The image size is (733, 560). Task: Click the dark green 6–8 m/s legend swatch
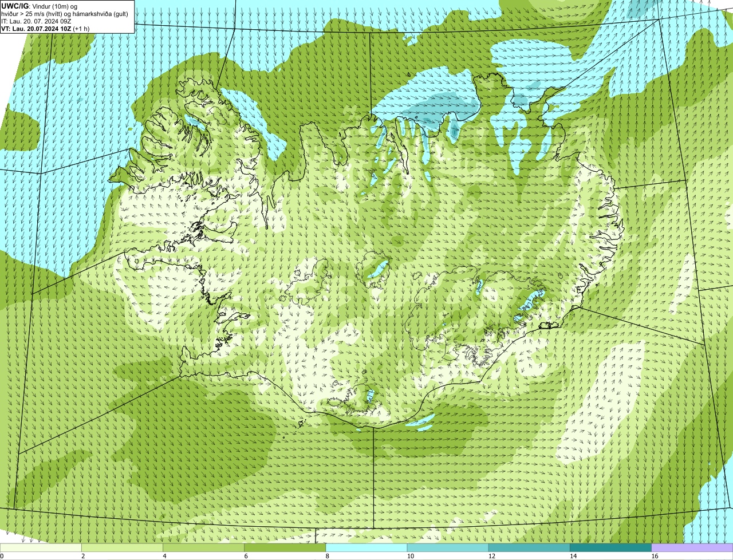tap(285, 547)
